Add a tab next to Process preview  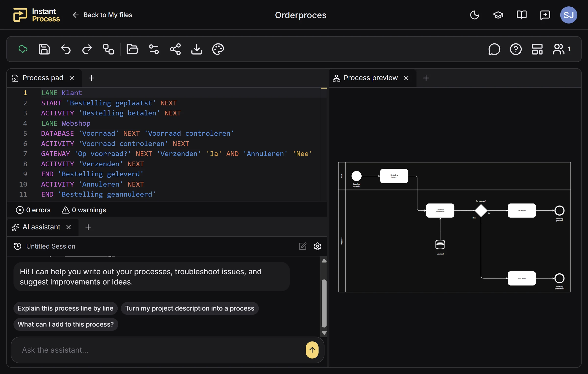426,78
